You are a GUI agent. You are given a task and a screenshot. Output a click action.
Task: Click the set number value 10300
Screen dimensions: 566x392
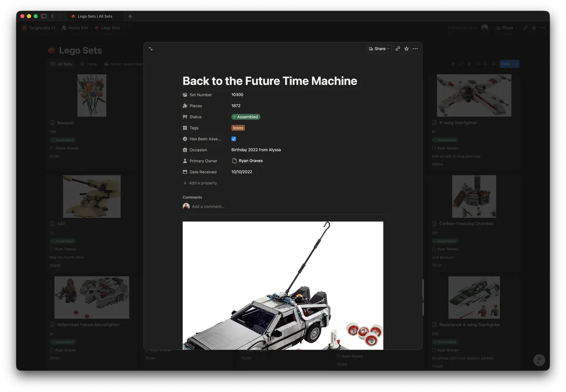pyautogui.click(x=237, y=95)
